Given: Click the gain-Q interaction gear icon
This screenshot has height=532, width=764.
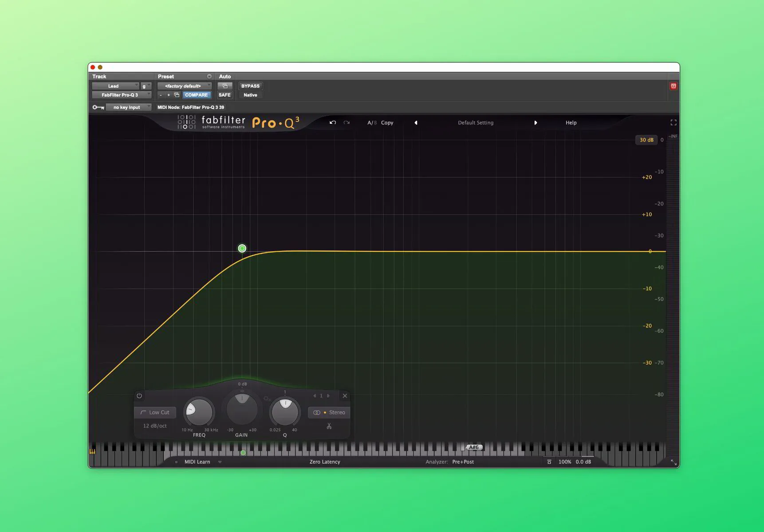Looking at the screenshot, I should [267, 399].
